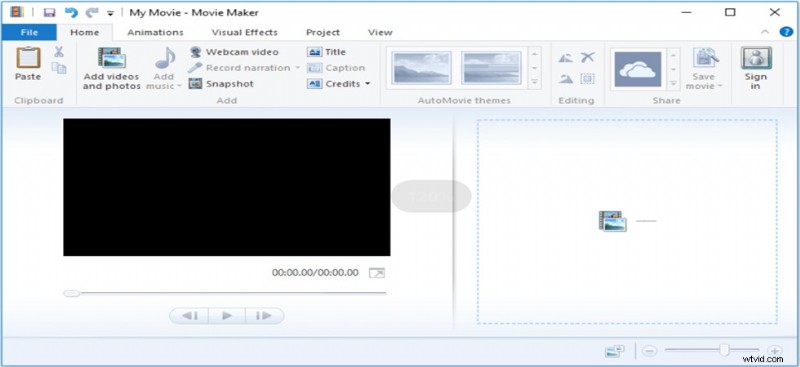Image resolution: width=800 pixels, height=367 pixels.
Task: Click the Rotate right icon
Action: click(566, 79)
